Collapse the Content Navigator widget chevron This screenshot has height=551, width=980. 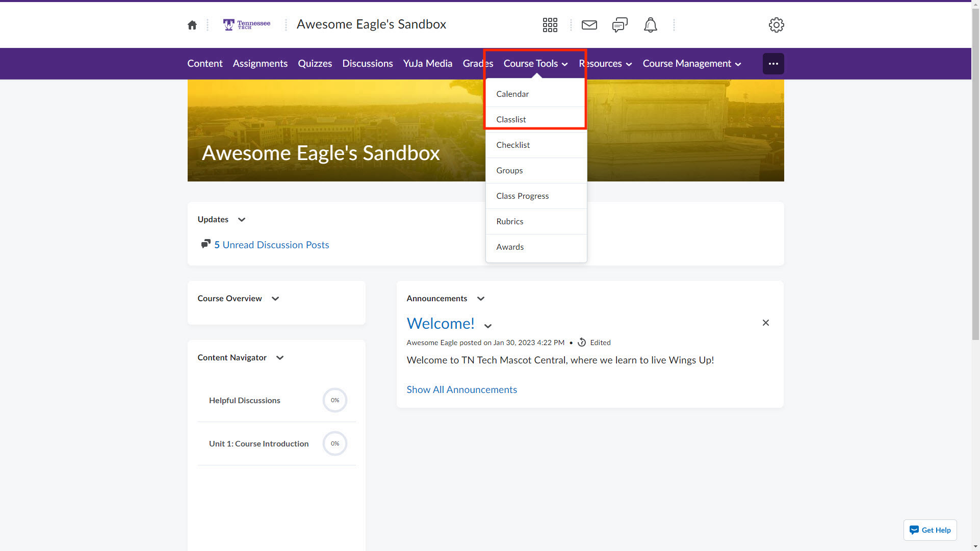click(x=279, y=358)
